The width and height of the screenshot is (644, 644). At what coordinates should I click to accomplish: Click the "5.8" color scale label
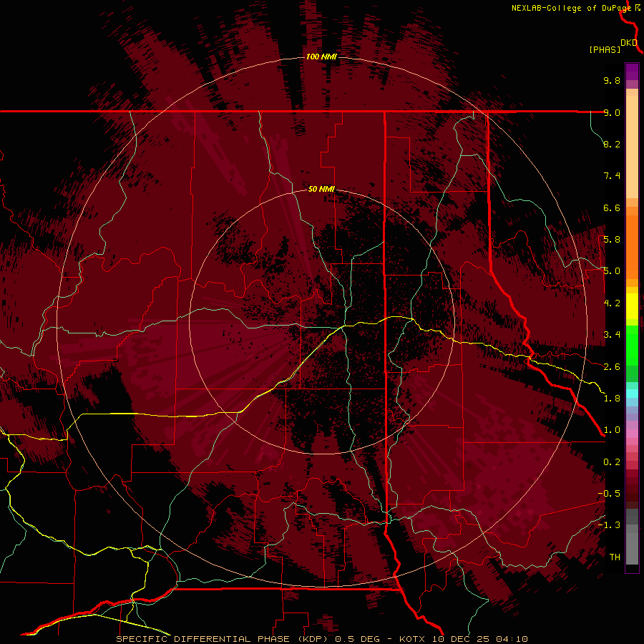(612, 240)
